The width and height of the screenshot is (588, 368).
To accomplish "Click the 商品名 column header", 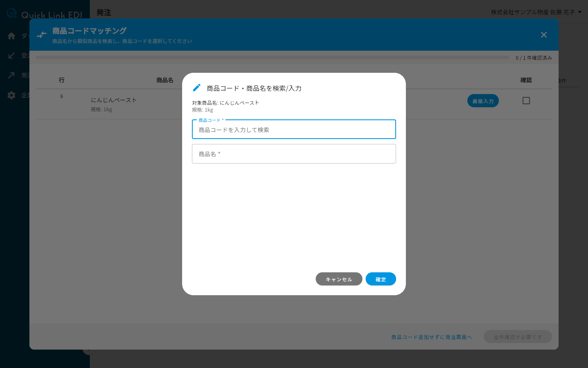I will [165, 80].
